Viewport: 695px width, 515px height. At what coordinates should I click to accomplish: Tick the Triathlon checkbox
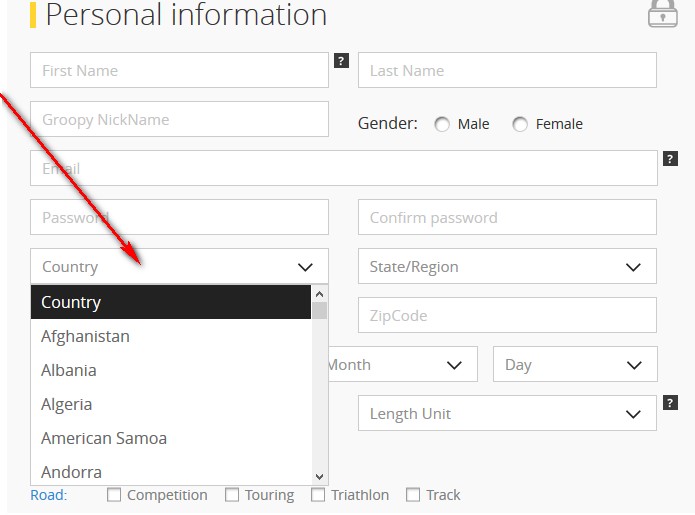pyautogui.click(x=318, y=495)
